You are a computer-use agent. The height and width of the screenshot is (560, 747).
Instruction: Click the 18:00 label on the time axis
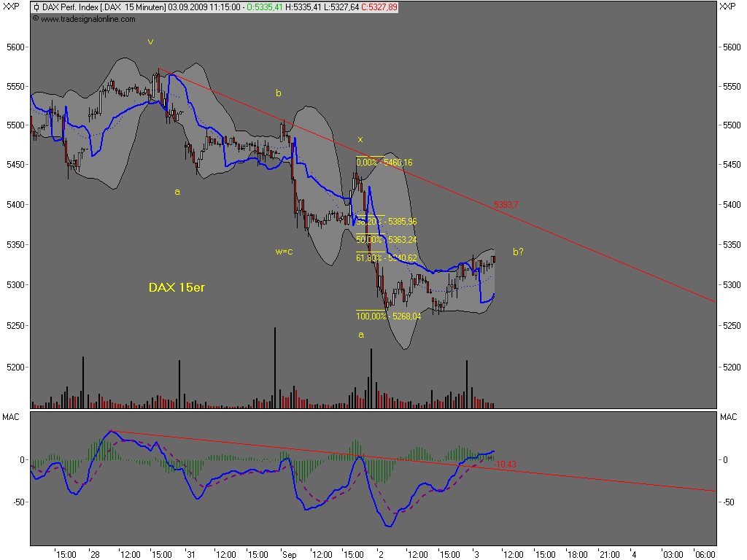pyautogui.click(x=578, y=554)
